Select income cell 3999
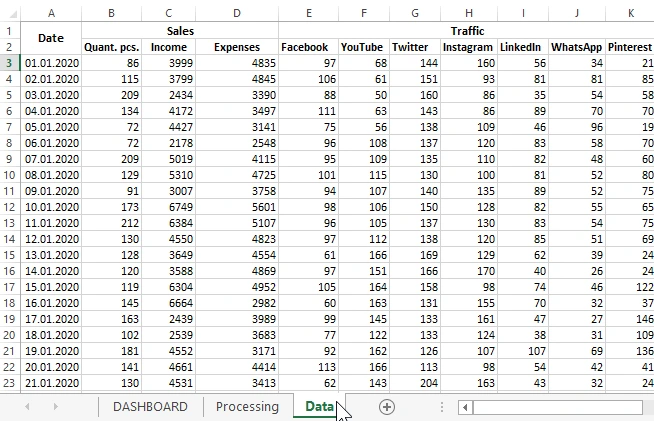 169,63
